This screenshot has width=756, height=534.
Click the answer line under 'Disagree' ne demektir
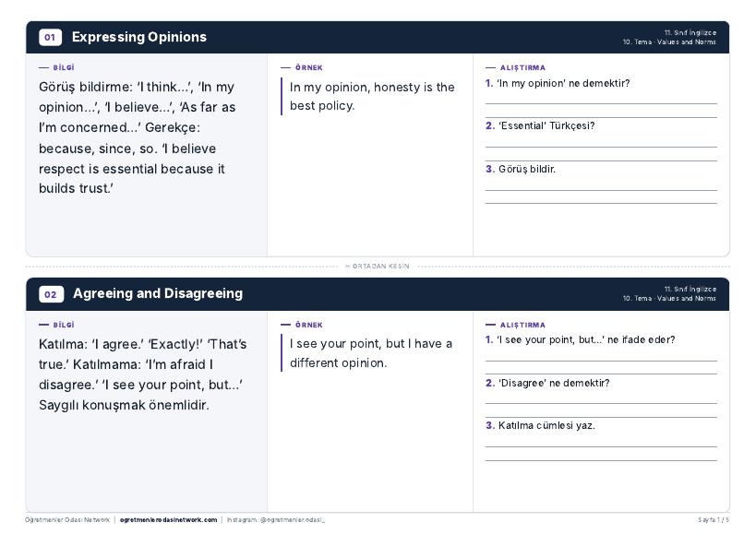pyautogui.click(x=601, y=404)
